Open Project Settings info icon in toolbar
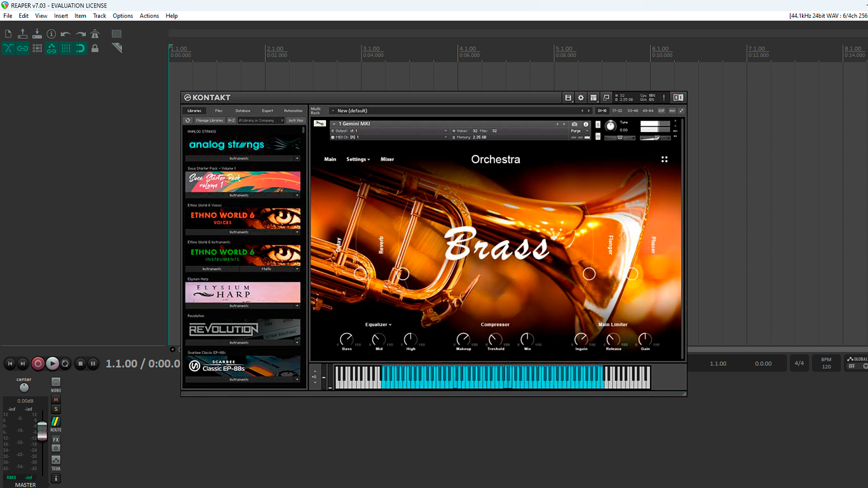The width and height of the screenshot is (868, 488). (51, 34)
